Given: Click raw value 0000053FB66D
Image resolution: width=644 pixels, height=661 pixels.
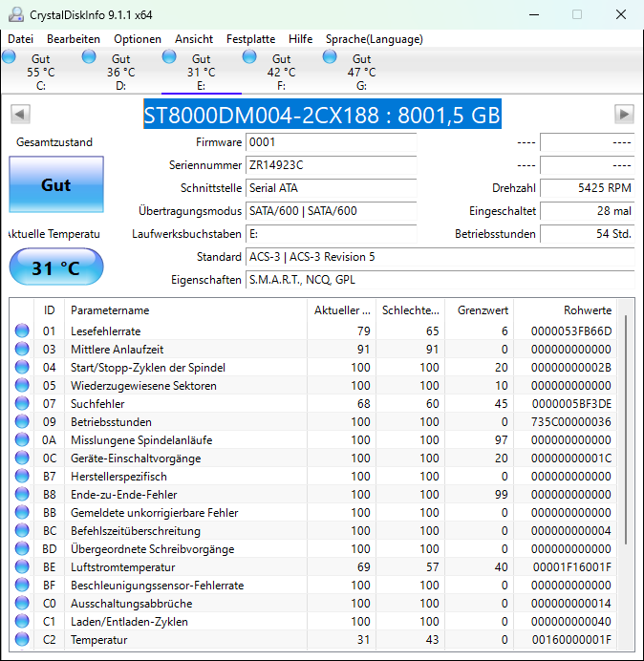Looking at the screenshot, I should point(571,330).
